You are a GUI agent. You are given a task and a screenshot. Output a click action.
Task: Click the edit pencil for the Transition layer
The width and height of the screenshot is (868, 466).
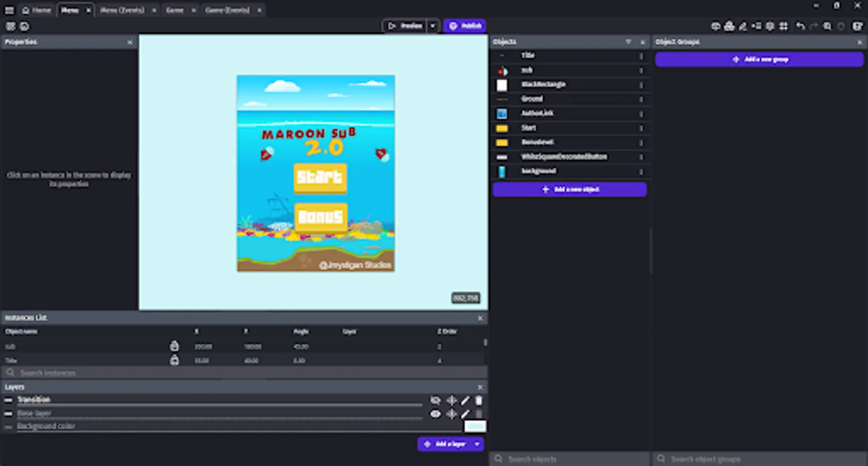465,400
